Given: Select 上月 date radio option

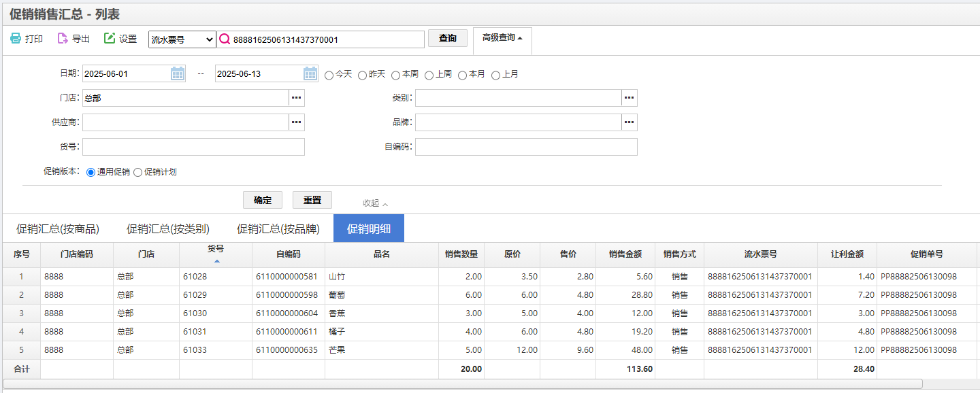Looking at the screenshot, I should [x=496, y=75].
